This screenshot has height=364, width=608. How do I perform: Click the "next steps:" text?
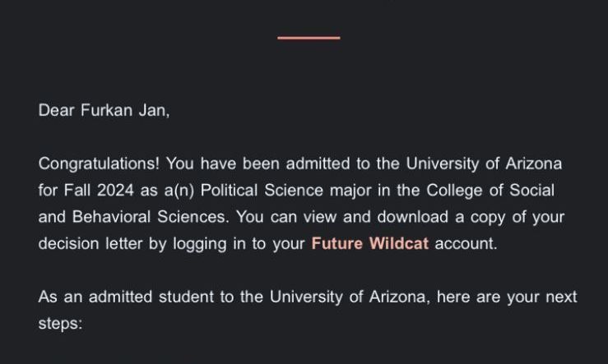(x=562, y=297)
